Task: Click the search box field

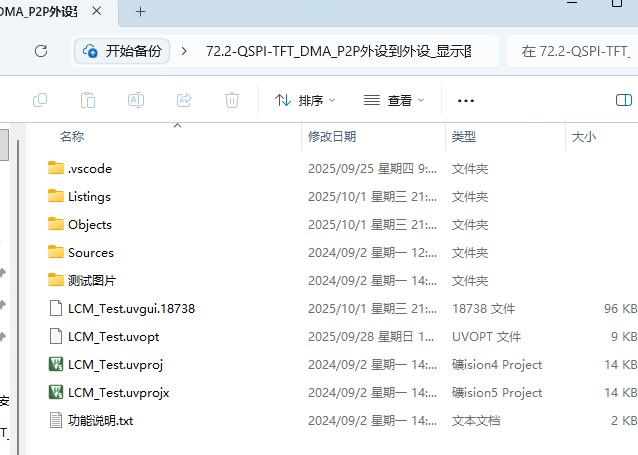Action: pyautogui.click(x=575, y=51)
